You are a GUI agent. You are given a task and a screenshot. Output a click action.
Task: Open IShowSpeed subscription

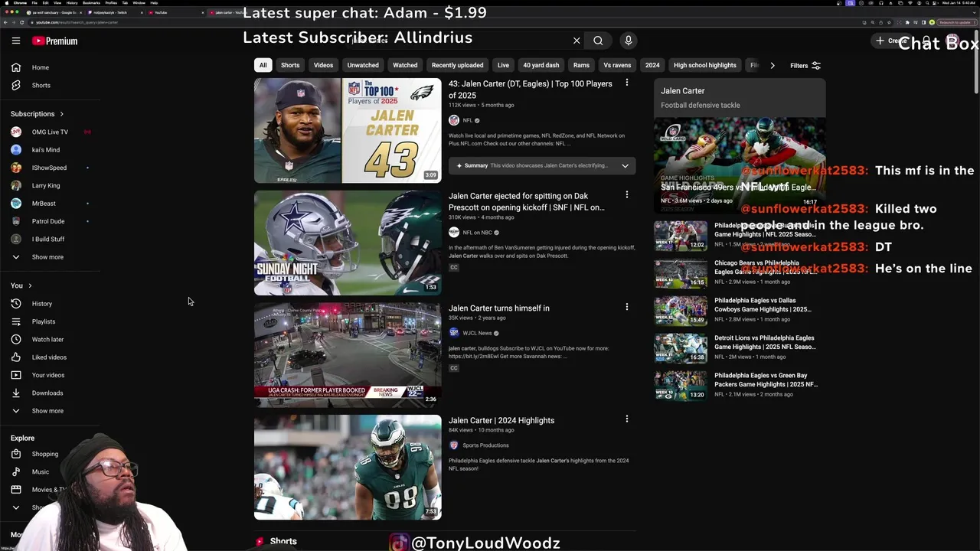click(x=51, y=168)
